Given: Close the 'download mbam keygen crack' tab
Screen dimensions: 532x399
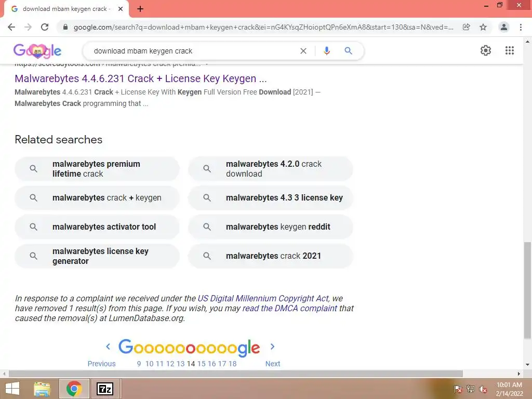Looking at the screenshot, I should [121, 9].
